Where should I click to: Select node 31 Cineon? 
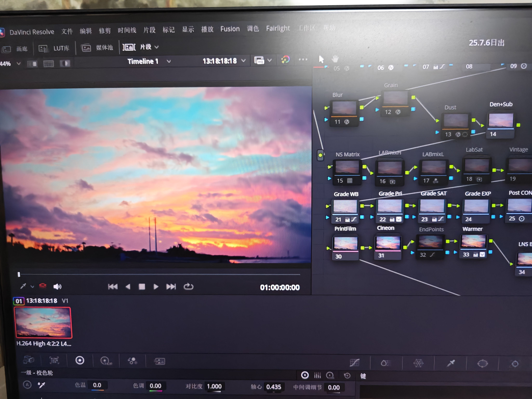pyautogui.click(x=388, y=247)
